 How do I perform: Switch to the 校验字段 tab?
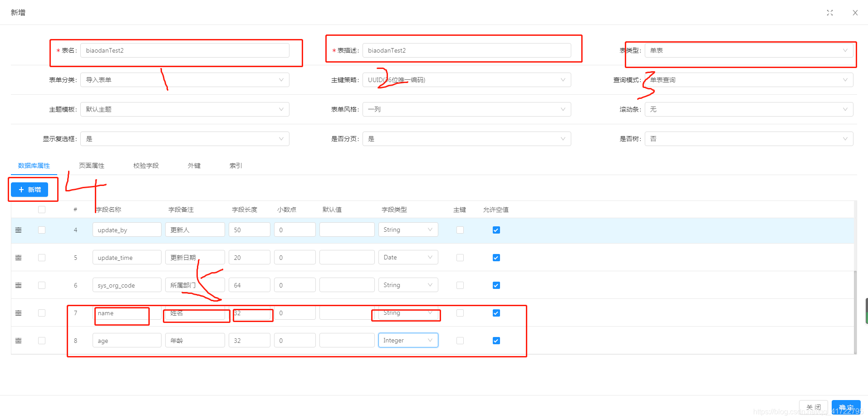[x=146, y=166]
